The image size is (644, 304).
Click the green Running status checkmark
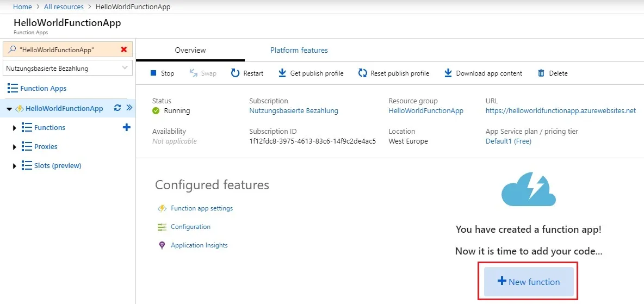(156, 110)
